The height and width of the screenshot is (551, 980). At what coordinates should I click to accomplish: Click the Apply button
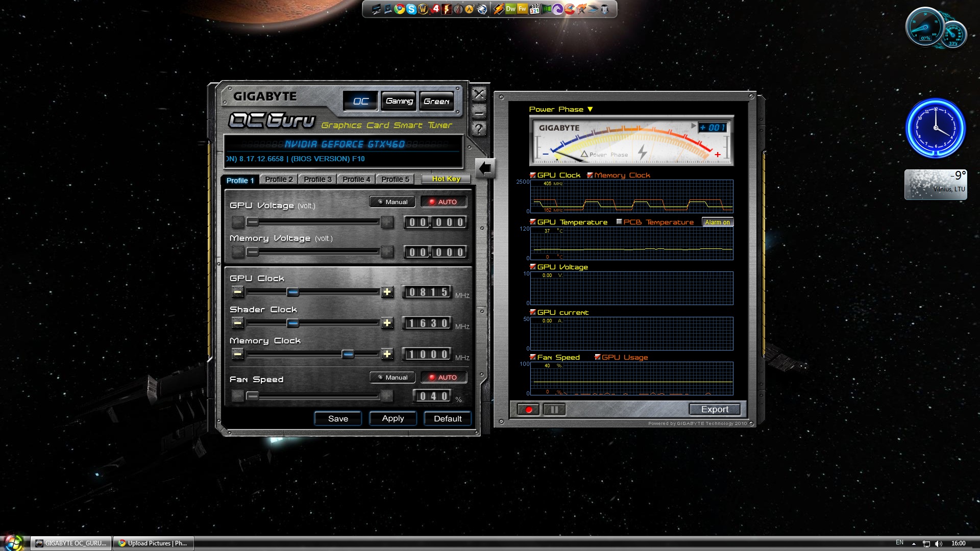393,418
